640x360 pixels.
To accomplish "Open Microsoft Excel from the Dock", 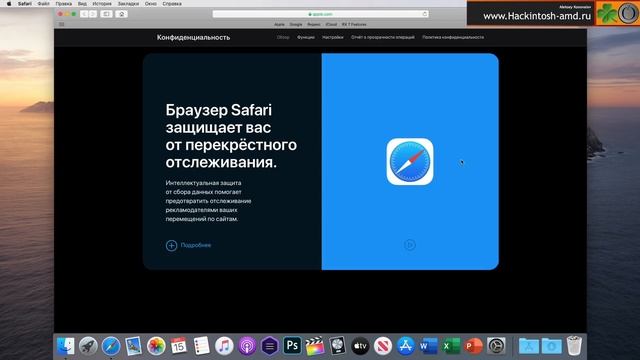I will click(x=451, y=346).
